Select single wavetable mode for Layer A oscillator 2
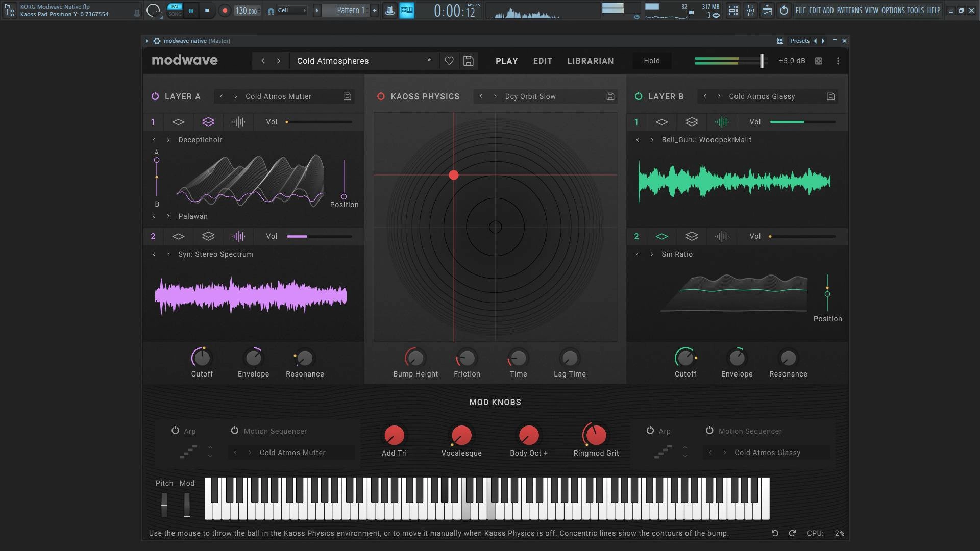The width and height of the screenshot is (980, 551). coord(178,236)
